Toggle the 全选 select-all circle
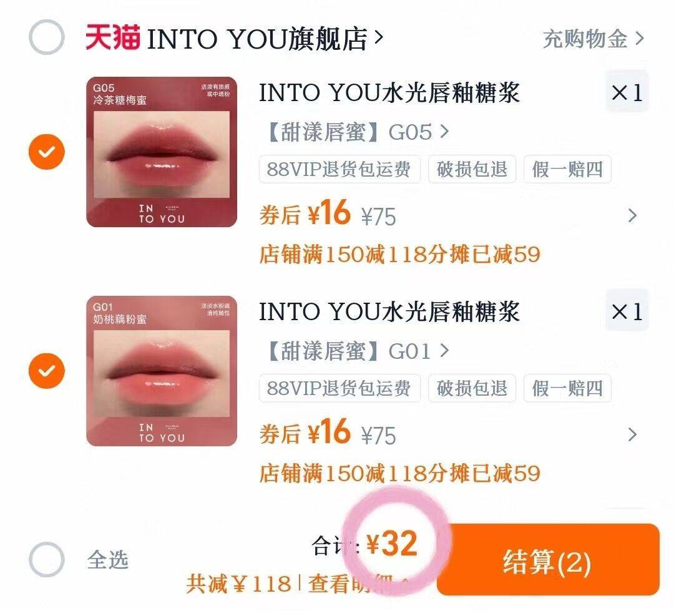674x616 pixels. [x=46, y=559]
